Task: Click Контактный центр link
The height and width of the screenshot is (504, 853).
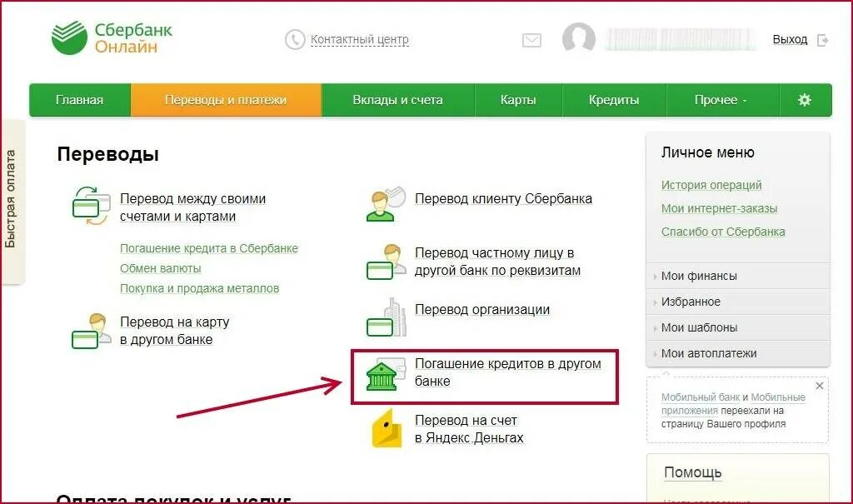Action: [360, 40]
